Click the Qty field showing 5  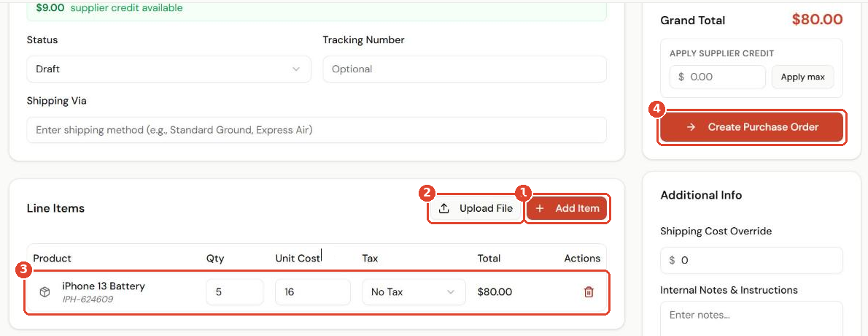click(x=235, y=291)
